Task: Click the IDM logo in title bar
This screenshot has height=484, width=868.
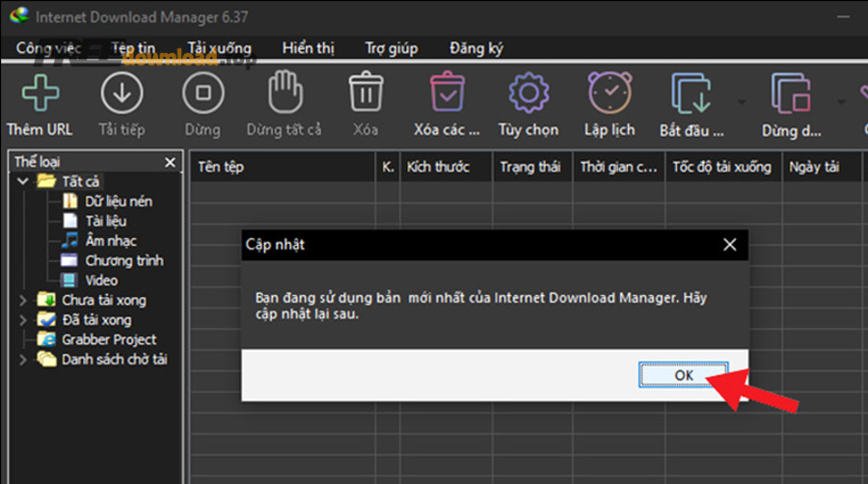Action: coord(19,15)
